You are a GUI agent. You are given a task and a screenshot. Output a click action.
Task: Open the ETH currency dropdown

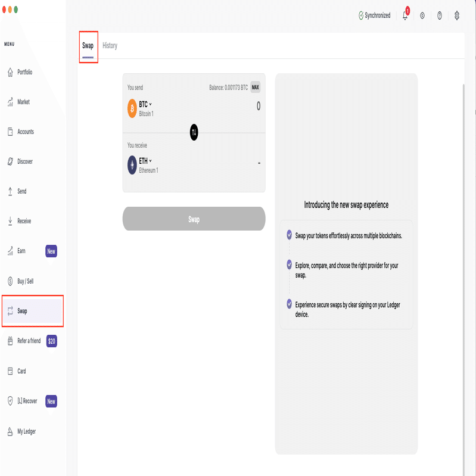pos(145,161)
